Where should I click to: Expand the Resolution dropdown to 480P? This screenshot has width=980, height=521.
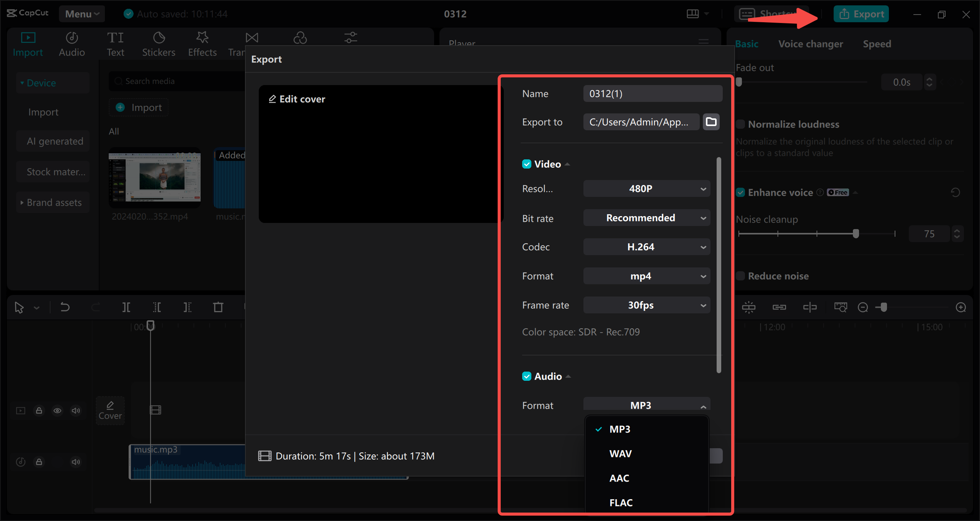coord(645,188)
